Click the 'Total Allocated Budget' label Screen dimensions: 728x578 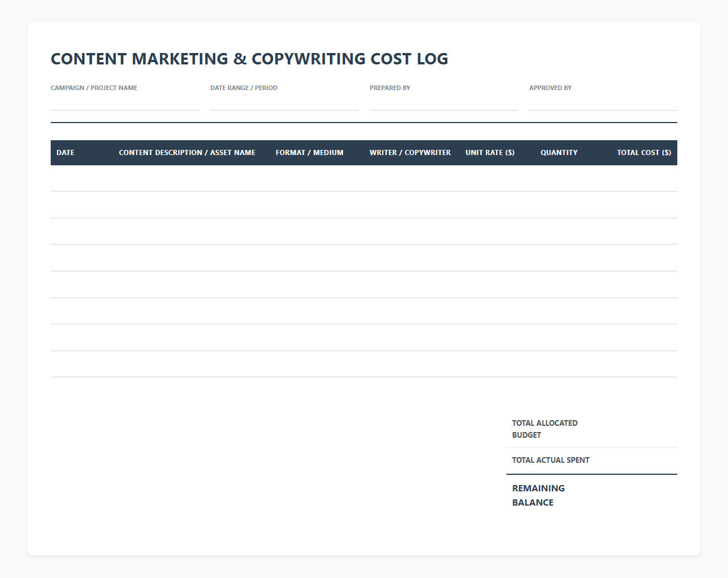(545, 429)
